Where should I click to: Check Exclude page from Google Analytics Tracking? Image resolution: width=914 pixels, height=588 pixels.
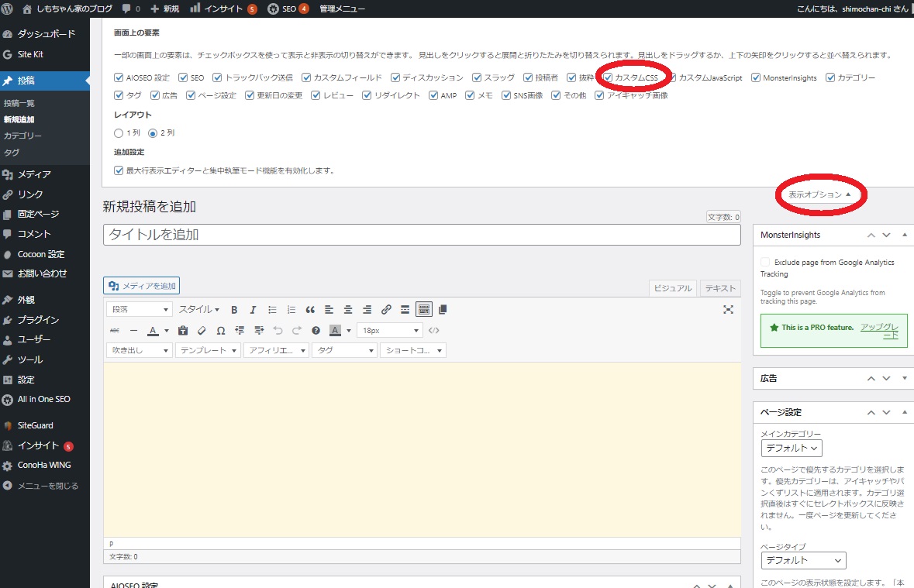765,263
